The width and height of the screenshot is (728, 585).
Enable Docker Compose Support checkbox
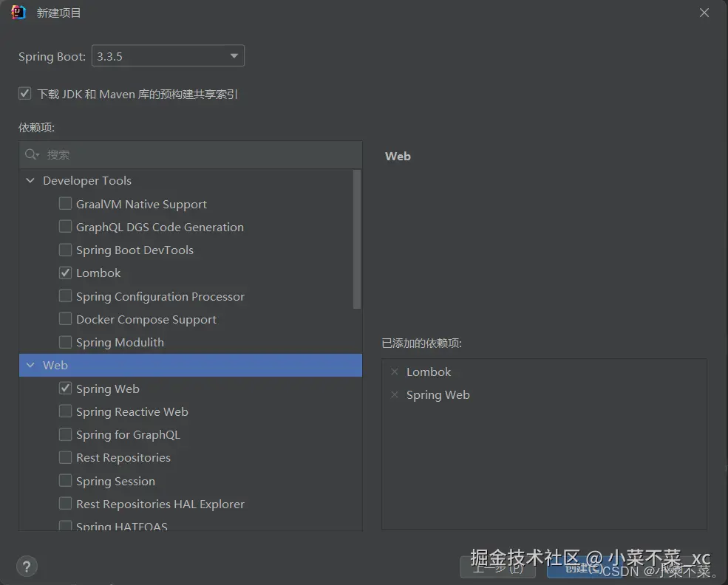(65, 319)
